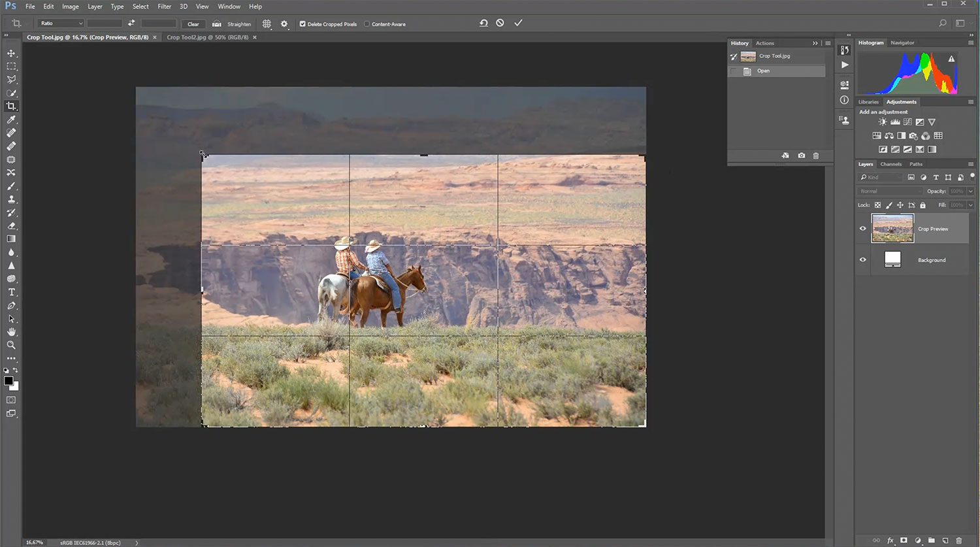The image size is (980, 547).
Task: Commit the crop with the checkmark
Action: pos(518,23)
